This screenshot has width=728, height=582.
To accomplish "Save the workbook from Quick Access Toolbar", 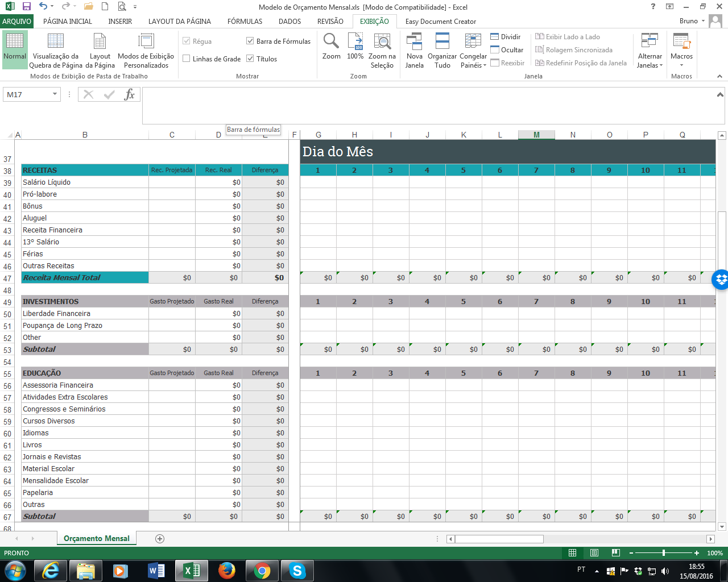I will click(x=26, y=7).
